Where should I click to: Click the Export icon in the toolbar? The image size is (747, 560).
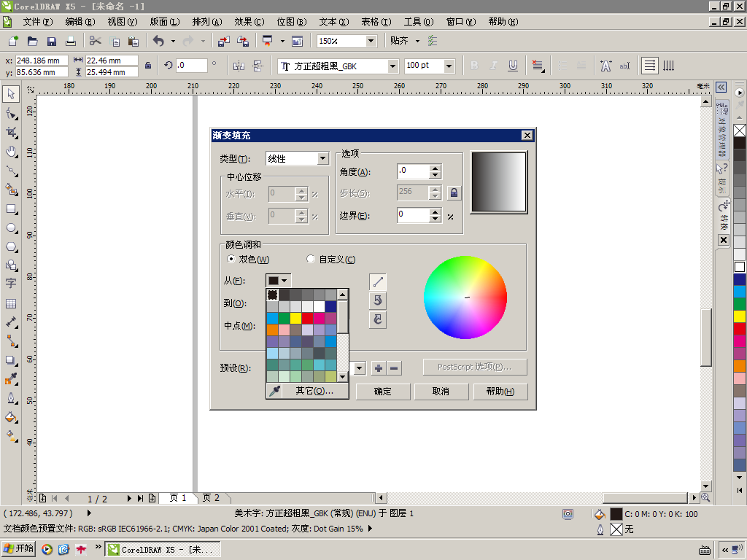(242, 41)
